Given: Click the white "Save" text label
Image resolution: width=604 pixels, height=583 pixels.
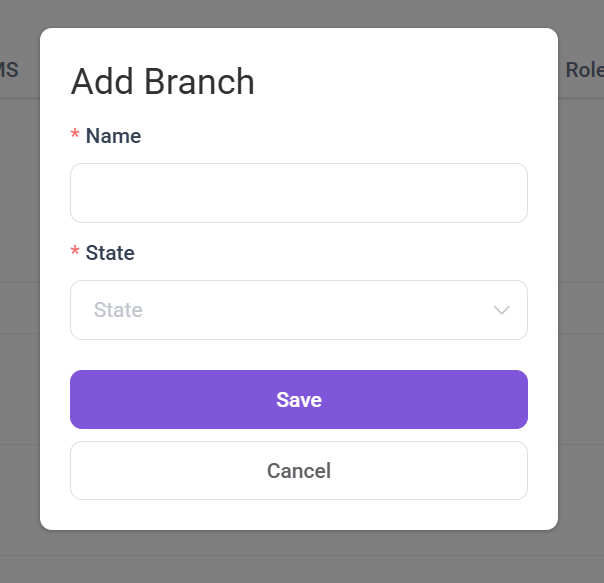Looking at the screenshot, I should [298, 400].
